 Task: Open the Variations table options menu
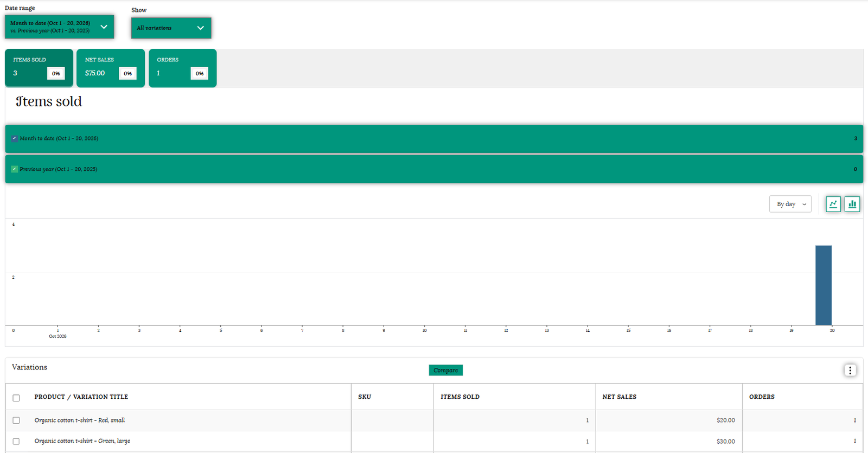pyautogui.click(x=850, y=370)
